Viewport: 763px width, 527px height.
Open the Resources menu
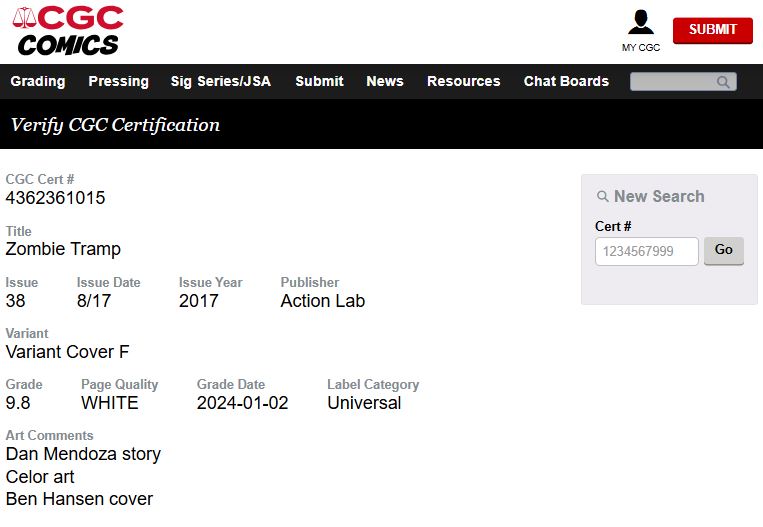pyautogui.click(x=463, y=81)
